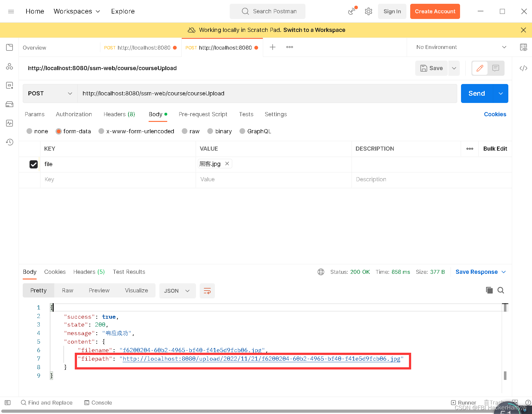Open the No Environment selector

tap(461, 47)
